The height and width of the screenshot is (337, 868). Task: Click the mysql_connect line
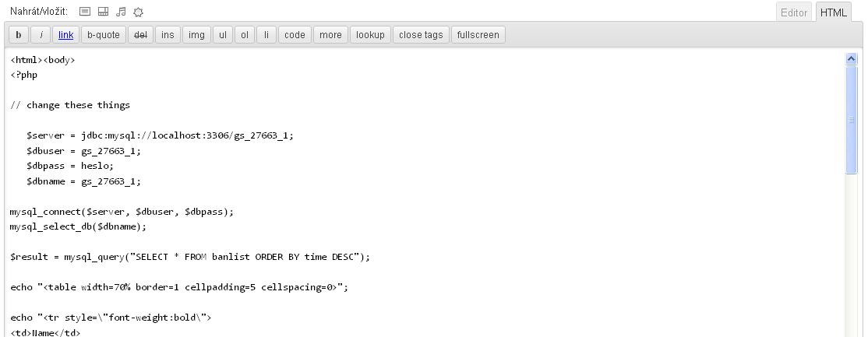point(122,212)
